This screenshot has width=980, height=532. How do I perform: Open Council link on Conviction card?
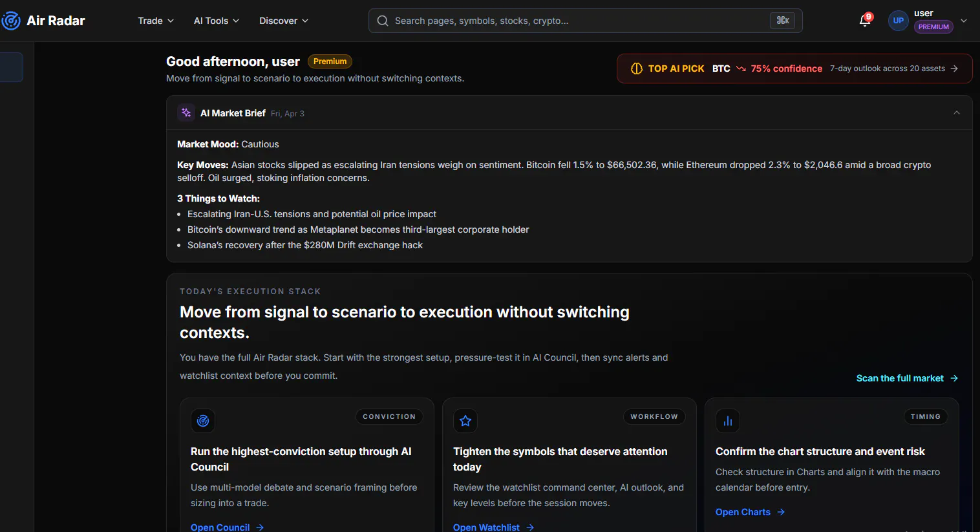pyautogui.click(x=227, y=527)
